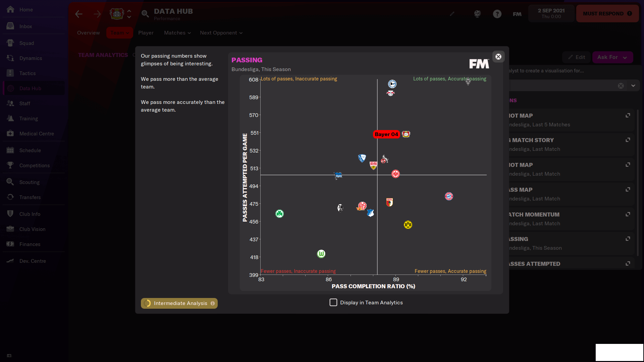The width and height of the screenshot is (644, 362).
Task: Clear the analyst visualisation search field
Action: click(x=621, y=86)
